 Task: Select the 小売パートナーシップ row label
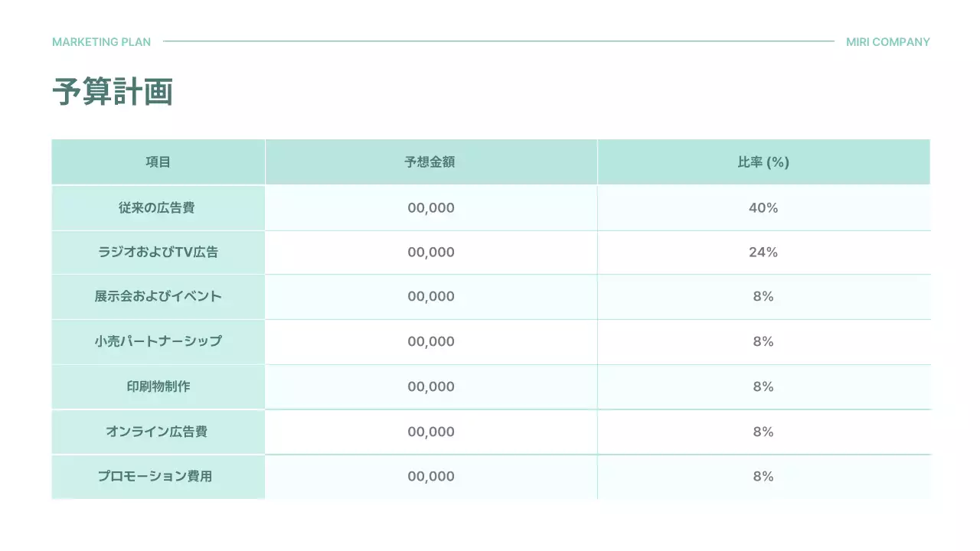(x=158, y=341)
